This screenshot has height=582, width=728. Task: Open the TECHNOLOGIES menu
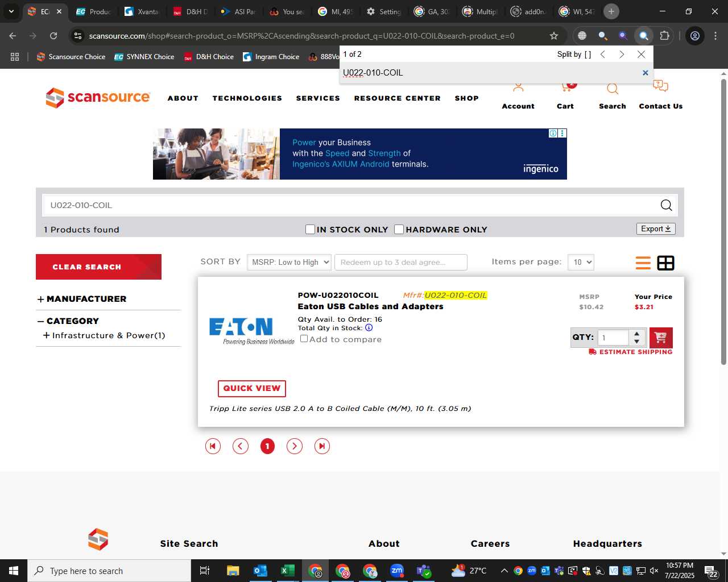[x=247, y=98]
